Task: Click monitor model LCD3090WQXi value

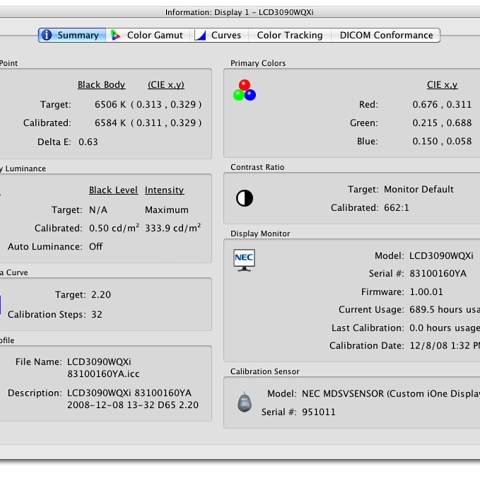Action: coord(441,256)
